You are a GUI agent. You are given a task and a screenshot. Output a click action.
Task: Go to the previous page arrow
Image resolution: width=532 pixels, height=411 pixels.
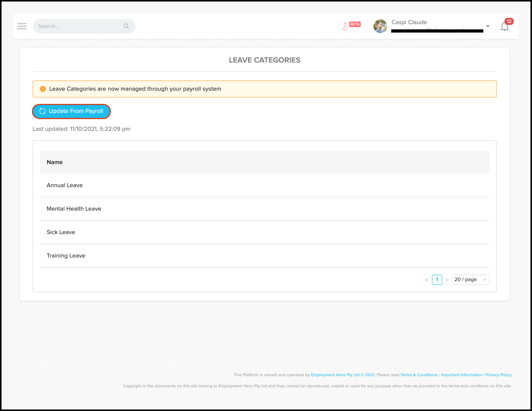pos(427,280)
